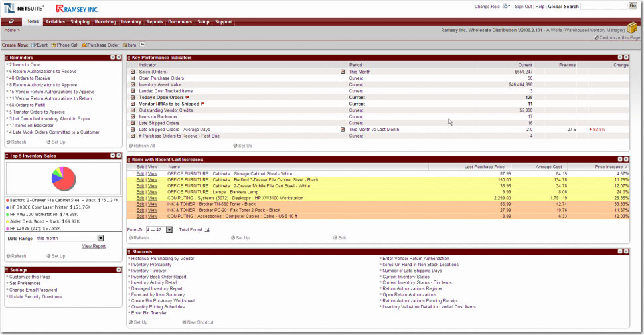Click the Purchase Order create icon
This screenshot has width=644, height=335.
coord(84,45)
